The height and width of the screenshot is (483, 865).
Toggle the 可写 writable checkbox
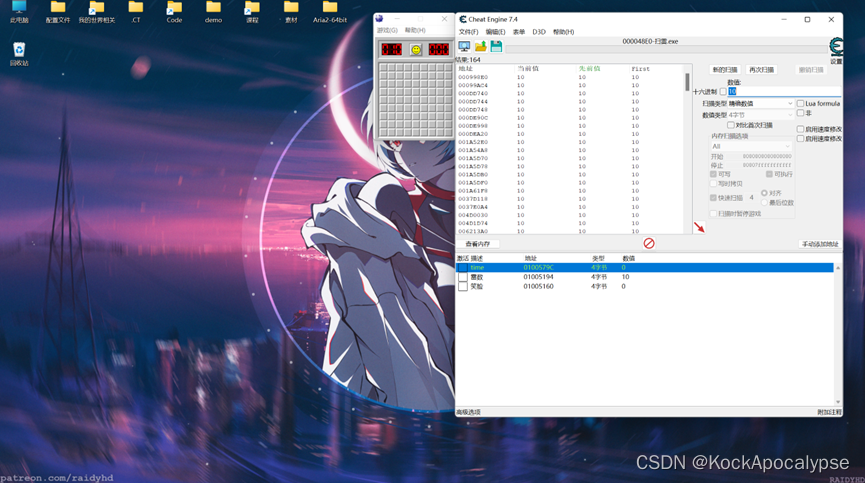713,174
